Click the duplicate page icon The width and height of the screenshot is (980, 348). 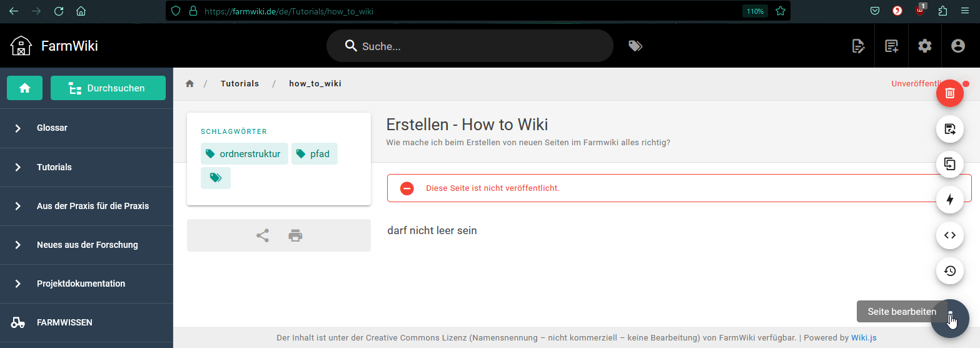(949, 165)
